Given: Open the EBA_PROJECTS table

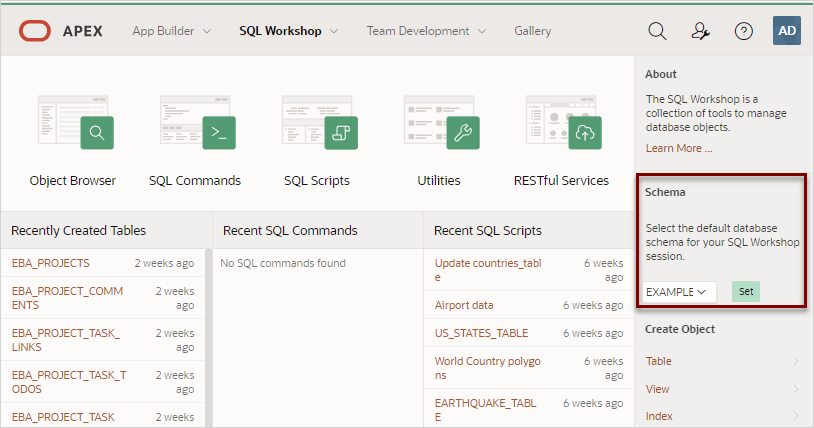Looking at the screenshot, I should pyautogui.click(x=50, y=263).
